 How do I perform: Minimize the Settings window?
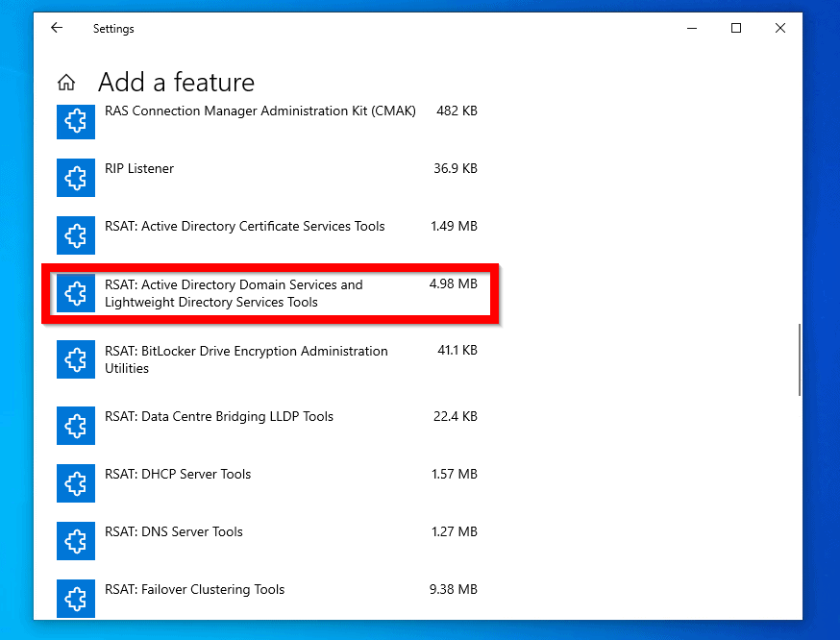[x=692, y=29]
